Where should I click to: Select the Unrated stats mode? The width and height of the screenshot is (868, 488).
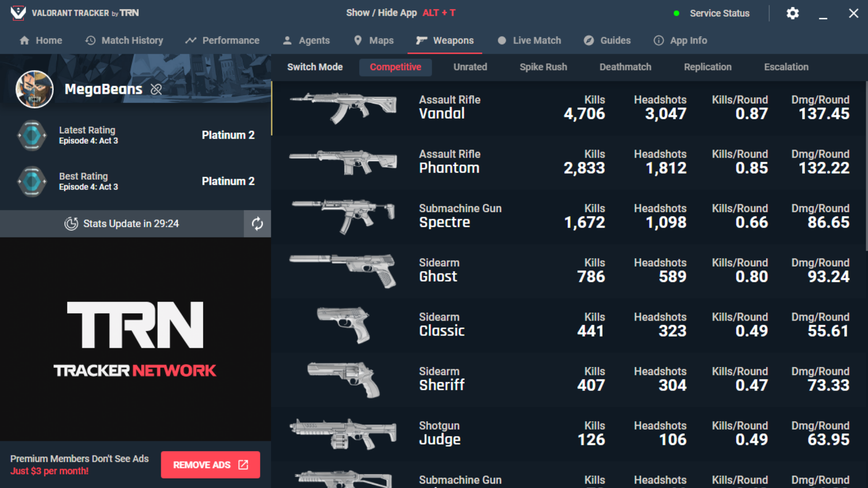tap(470, 67)
